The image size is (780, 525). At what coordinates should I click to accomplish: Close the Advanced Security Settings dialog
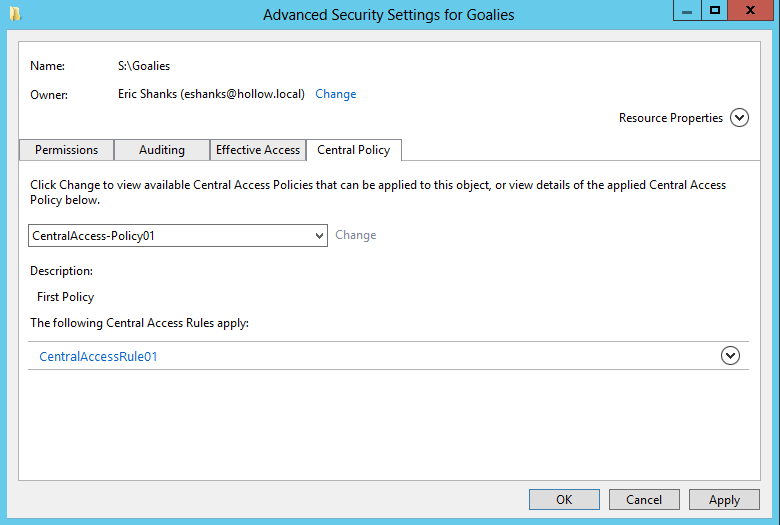(x=751, y=10)
